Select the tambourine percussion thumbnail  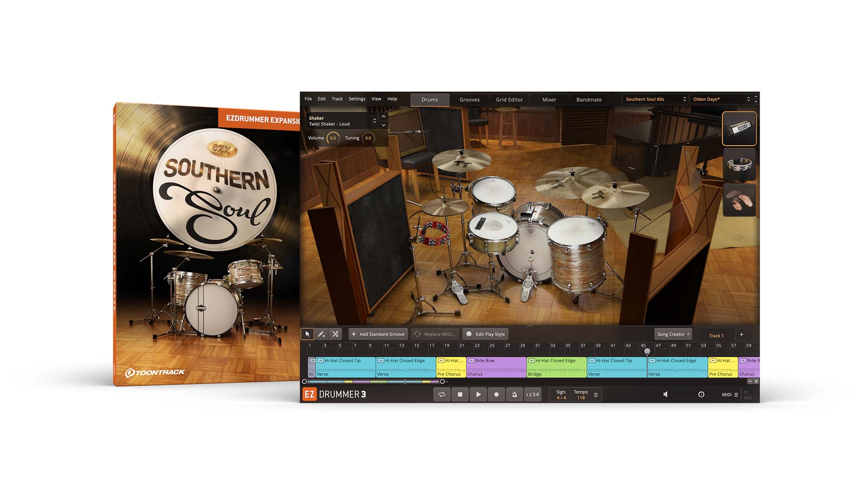point(739,165)
